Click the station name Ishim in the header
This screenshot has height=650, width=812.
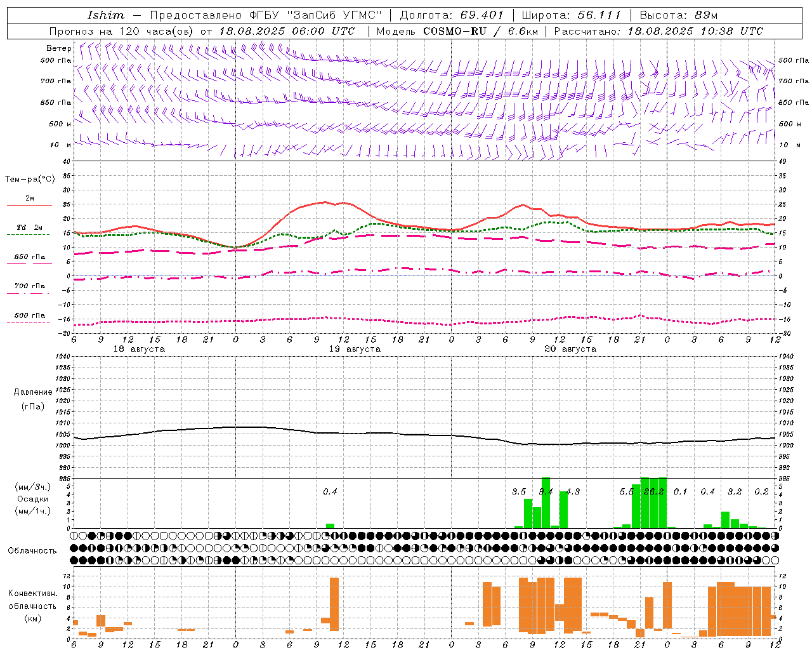tap(106, 15)
